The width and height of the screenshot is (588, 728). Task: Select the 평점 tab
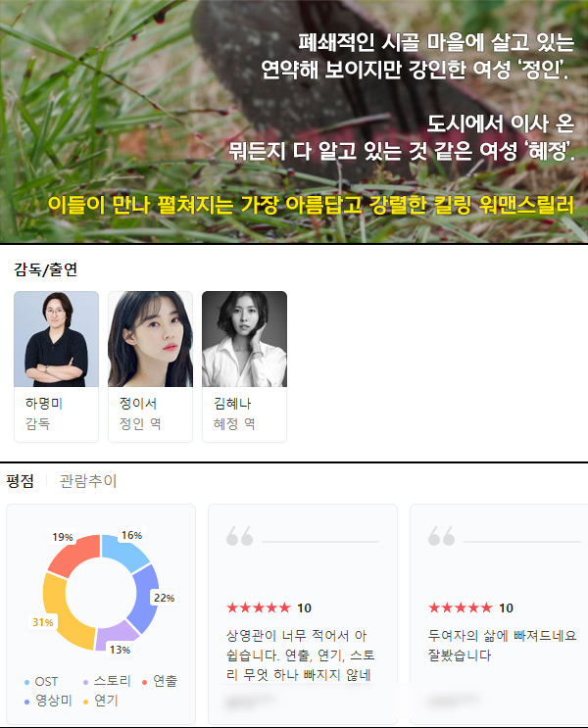20,480
